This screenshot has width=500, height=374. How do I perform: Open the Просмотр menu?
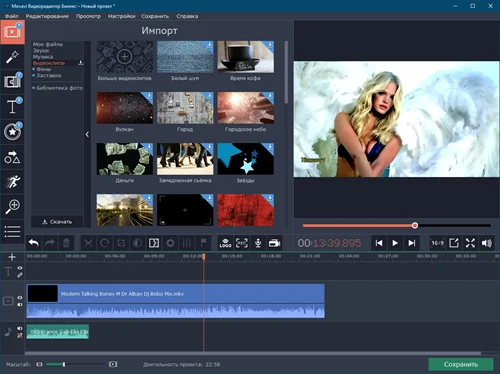88,16
